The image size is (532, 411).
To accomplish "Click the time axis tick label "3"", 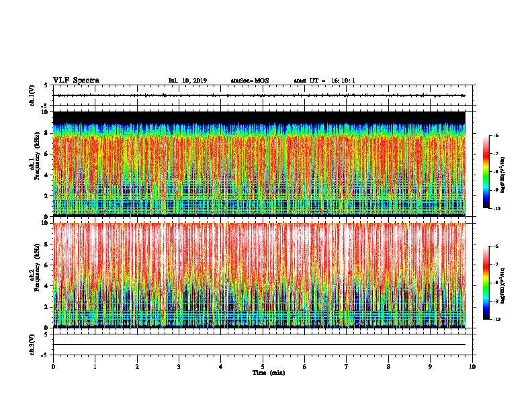I will [179, 367].
